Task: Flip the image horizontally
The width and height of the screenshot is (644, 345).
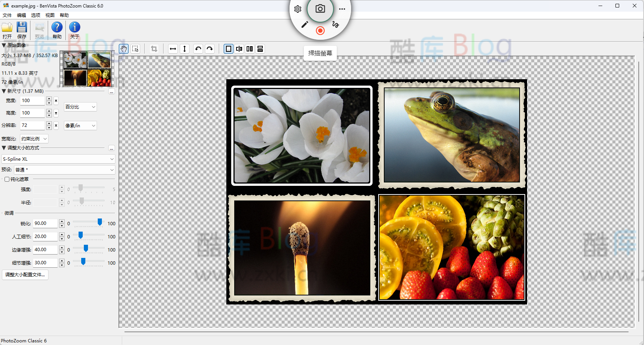Action: (173, 49)
